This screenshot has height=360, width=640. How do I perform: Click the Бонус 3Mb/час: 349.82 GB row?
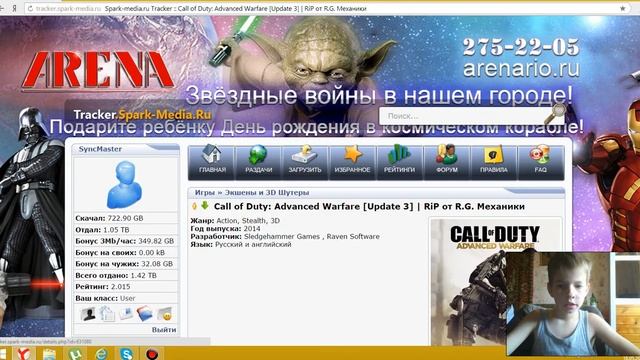point(126,241)
